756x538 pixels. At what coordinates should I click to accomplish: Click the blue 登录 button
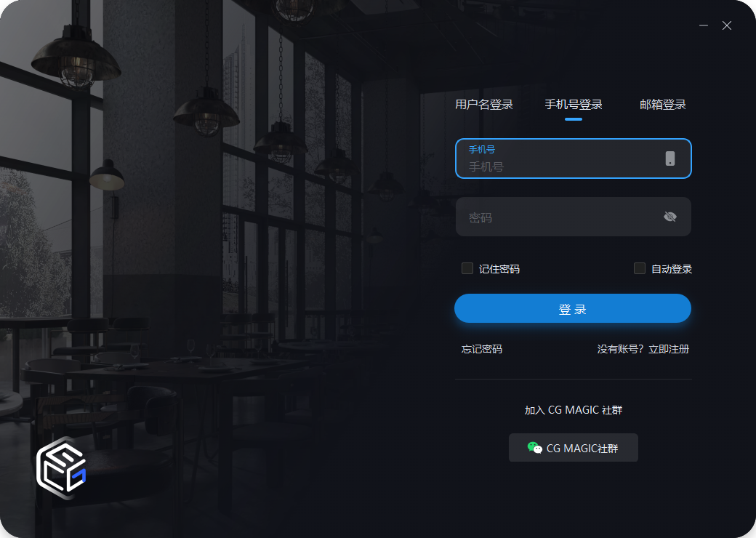pos(573,308)
